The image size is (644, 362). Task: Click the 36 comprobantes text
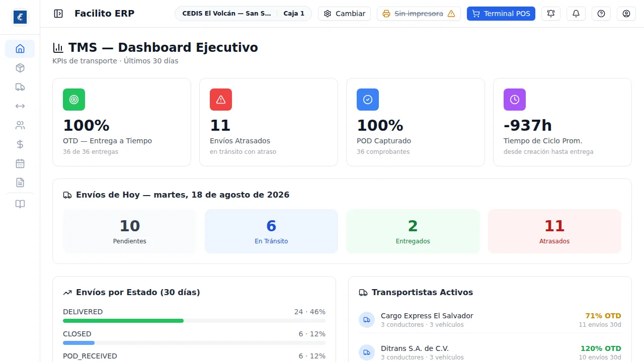click(x=383, y=152)
